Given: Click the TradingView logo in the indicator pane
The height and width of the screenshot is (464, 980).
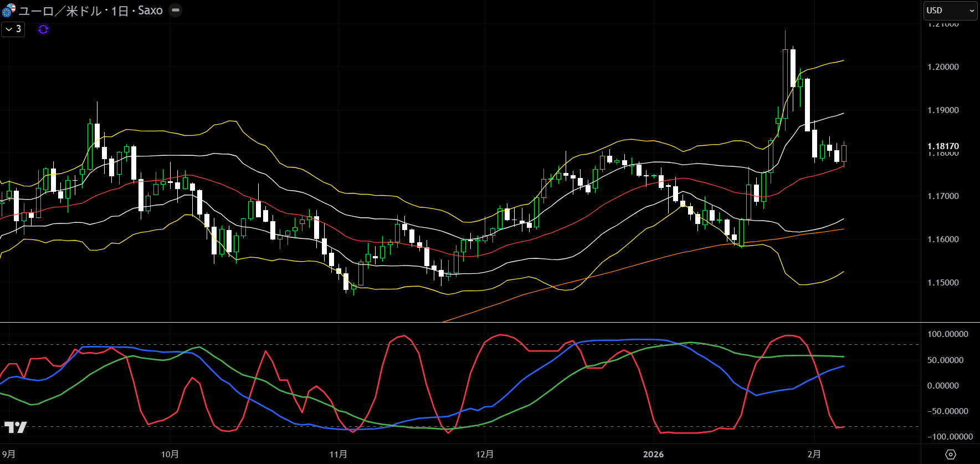Looking at the screenshot, I should (x=16, y=427).
